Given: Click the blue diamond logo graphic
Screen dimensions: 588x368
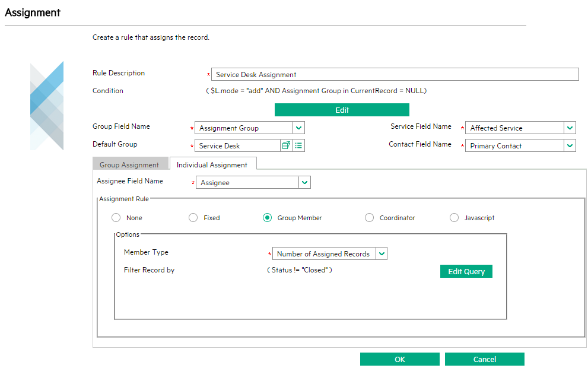Looking at the screenshot, I should pyautogui.click(x=47, y=106).
